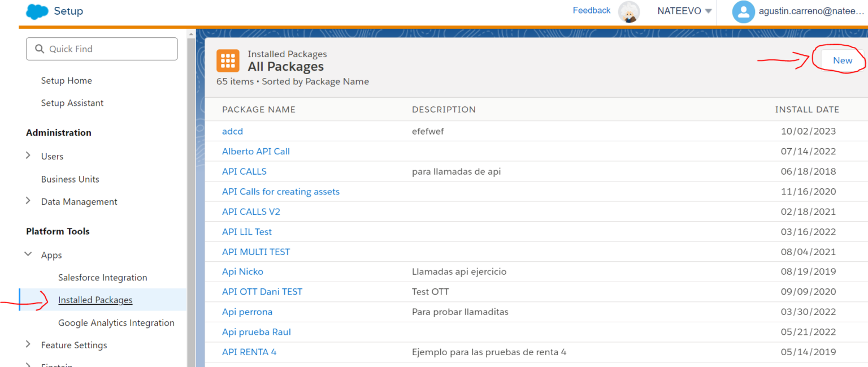Click the Installed Packages grid icon
868x367 pixels.
click(x=228, y=60)
